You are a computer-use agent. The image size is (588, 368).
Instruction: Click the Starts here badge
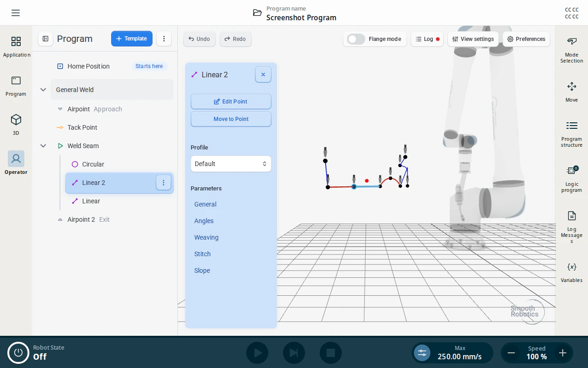149,66
